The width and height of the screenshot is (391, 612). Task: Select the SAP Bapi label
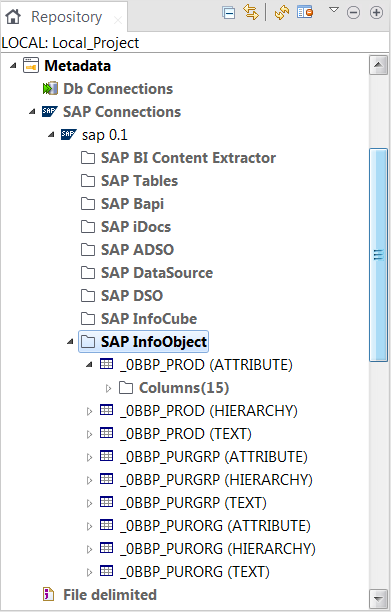[x=132, y=204]
